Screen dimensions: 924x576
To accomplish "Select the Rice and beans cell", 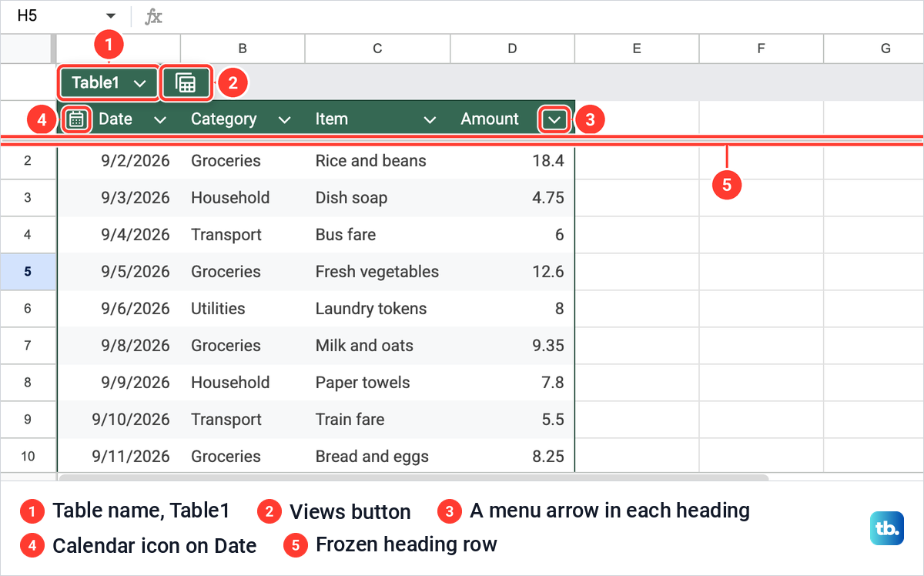I will (377, 161).
